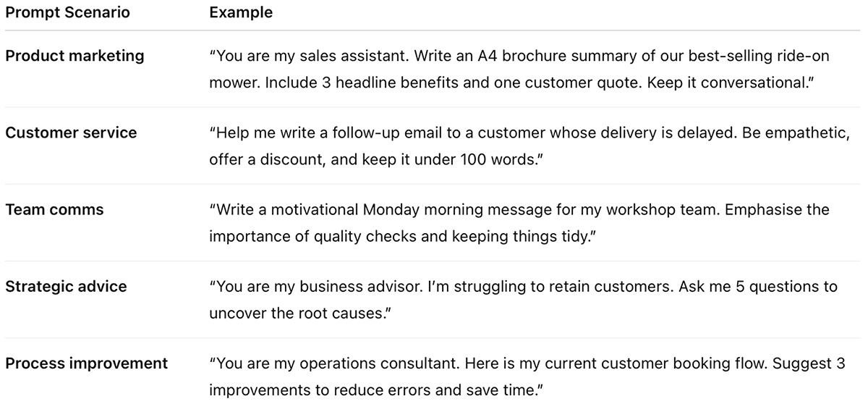868x412 pixels.
Task: Click the operations consultant example text
Action: click(x=527, y=377)
